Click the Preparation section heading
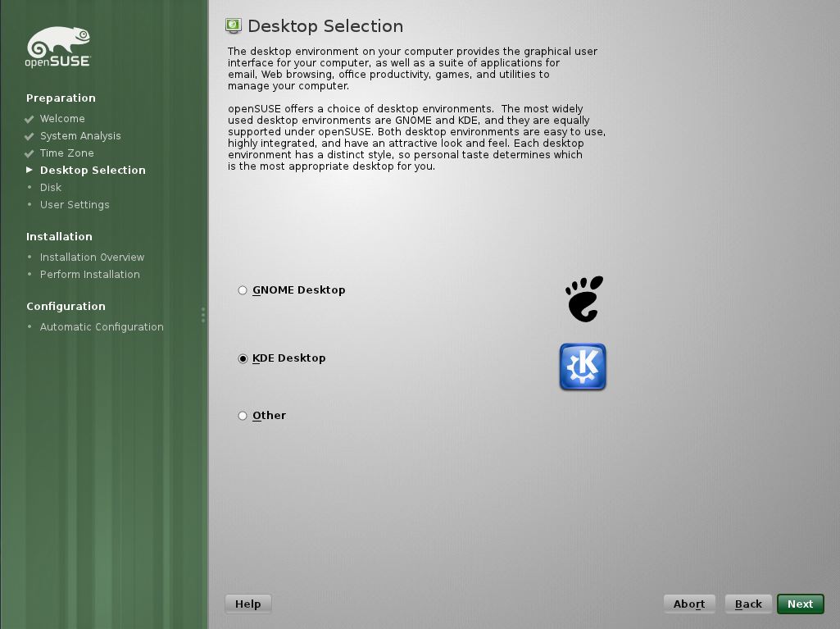This screenshot has width=840, height=629. pos(61,98)
